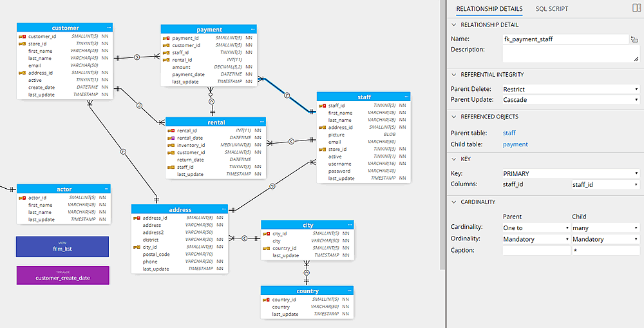Viewport: 644px width, 328px height.
Task: Open the actor table's three-dot menu
Action: pyautogui.click(x=107, y=189)
